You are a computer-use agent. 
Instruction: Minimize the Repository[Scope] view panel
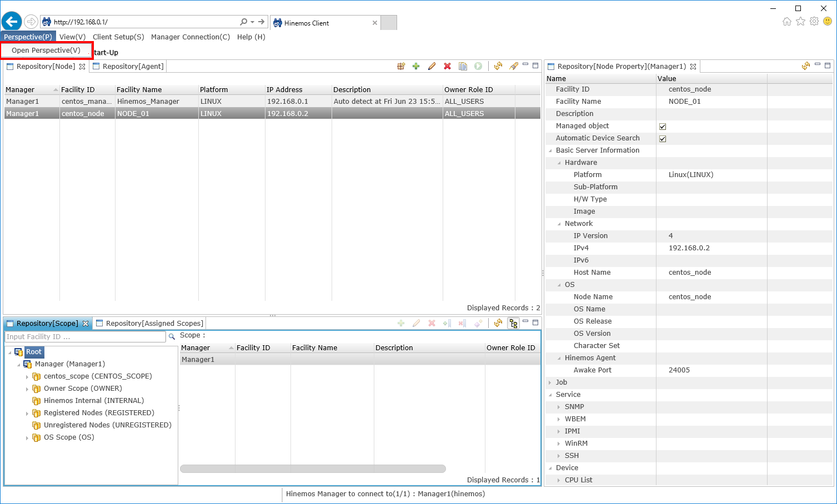[525, 321]
